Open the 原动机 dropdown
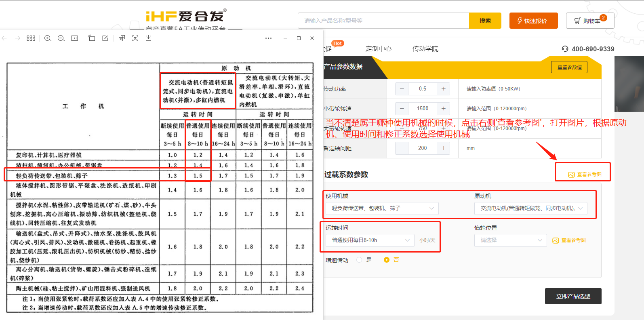The height and width of the screenshot is (320, 644). click(x=530, y=208)
